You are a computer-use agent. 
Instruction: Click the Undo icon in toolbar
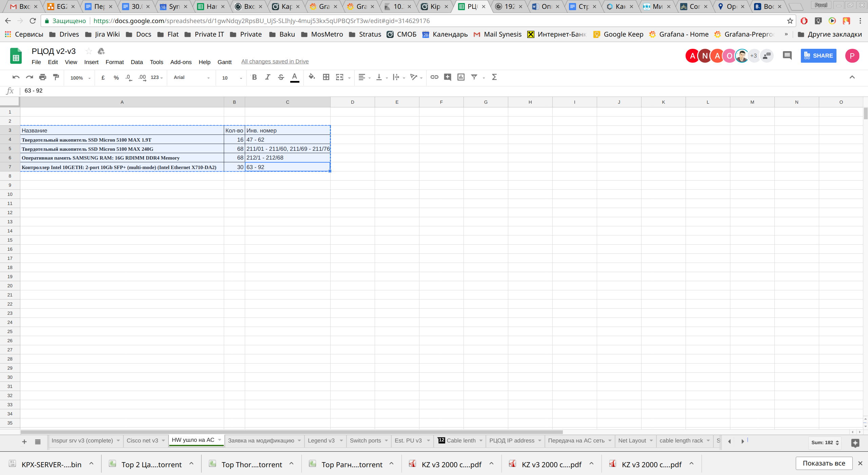pos(16,77)
